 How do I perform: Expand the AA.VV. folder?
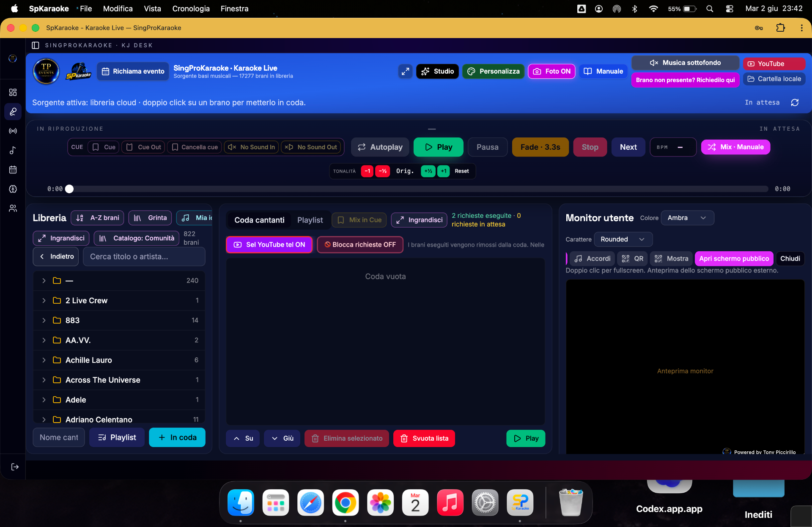point(119,340)
